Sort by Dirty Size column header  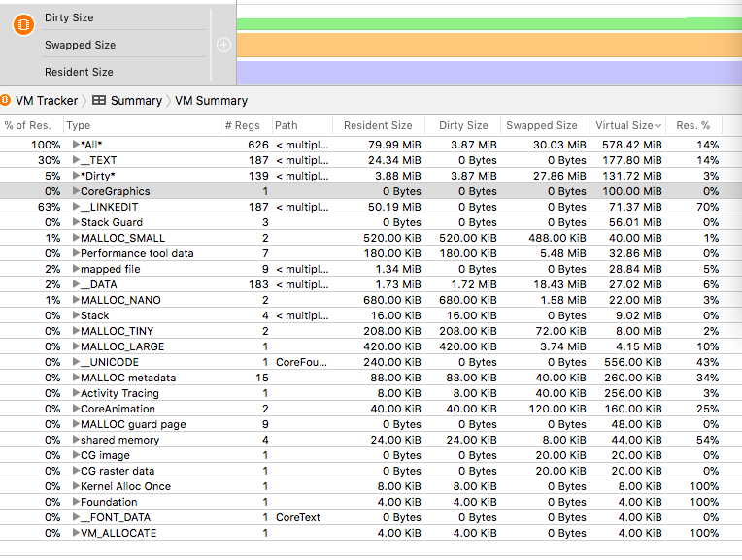pyautogui.click(x=463, y=125)
